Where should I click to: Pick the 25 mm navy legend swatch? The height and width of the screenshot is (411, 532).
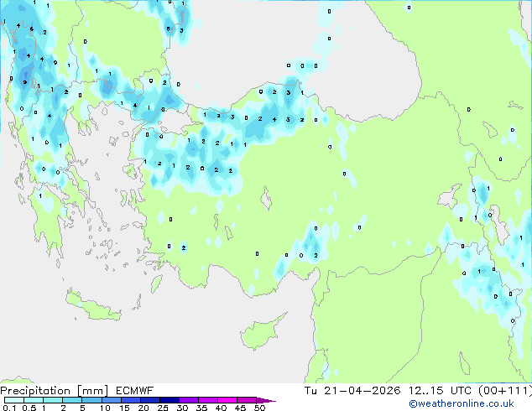[169, 400]
